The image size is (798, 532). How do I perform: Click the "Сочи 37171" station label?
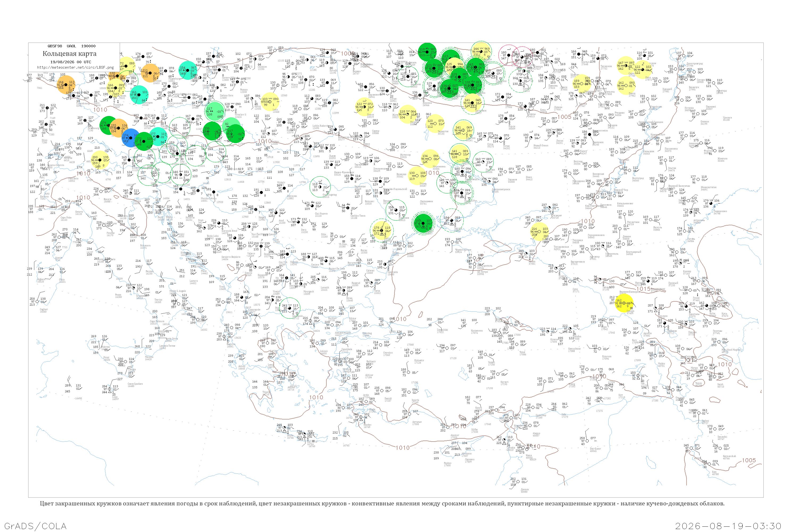point(576,290)
